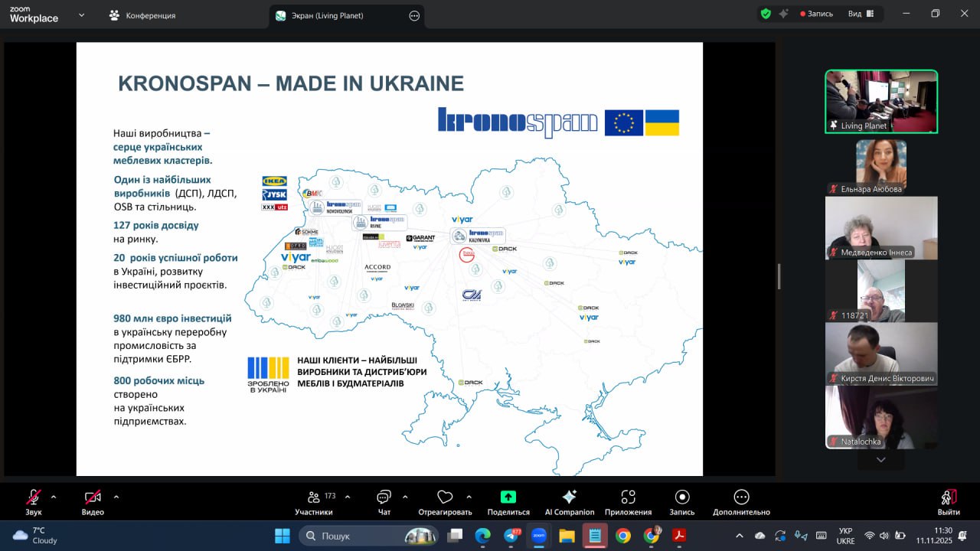
Task: Select Медведенко Інеса video thumbnail
Action: (881, 228)
